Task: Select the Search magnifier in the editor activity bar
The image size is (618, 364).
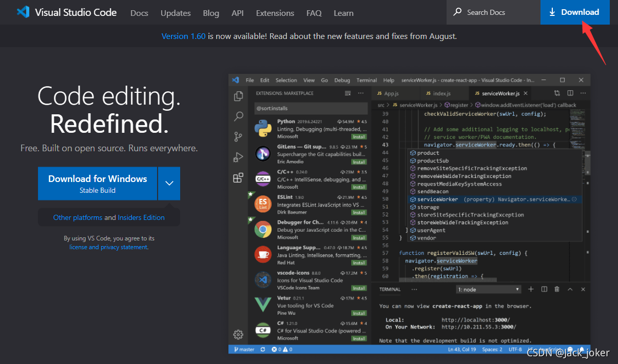Action: click(238, 116)
